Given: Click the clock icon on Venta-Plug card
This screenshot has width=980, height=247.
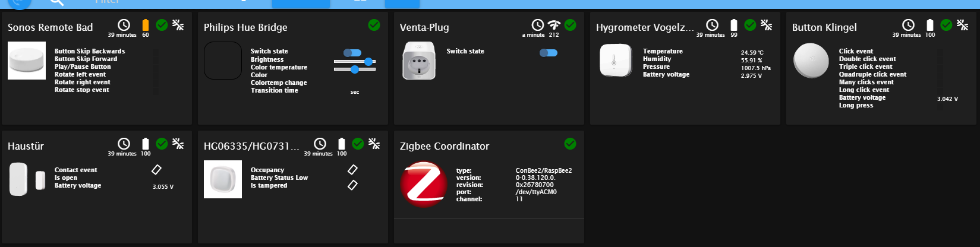Looking at the screenshot, I should coord(537,25).
